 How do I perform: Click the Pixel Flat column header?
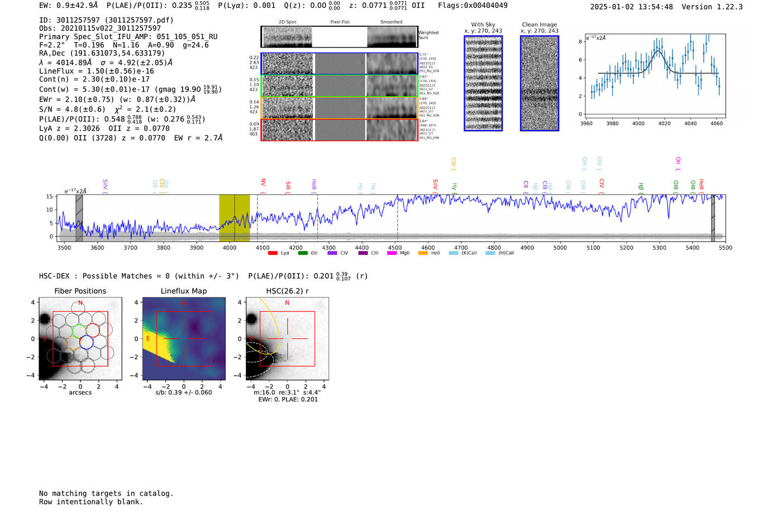coord(340,22)
